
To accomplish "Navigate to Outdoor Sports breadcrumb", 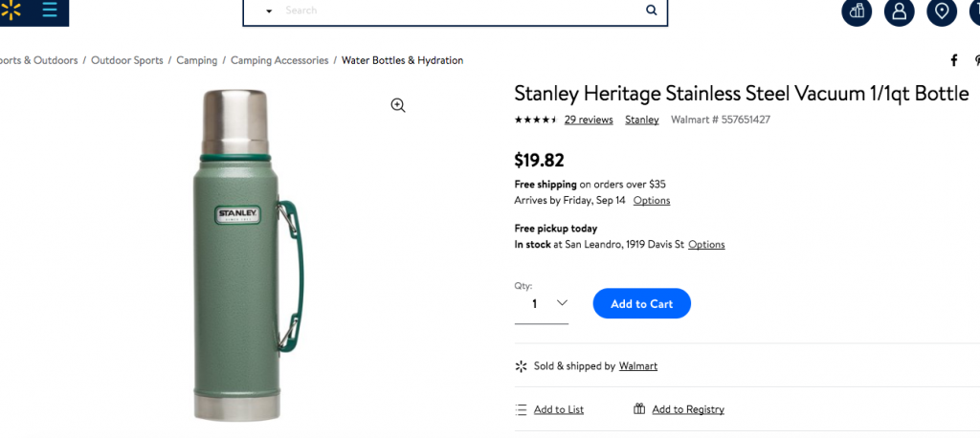I will point(127,60).
